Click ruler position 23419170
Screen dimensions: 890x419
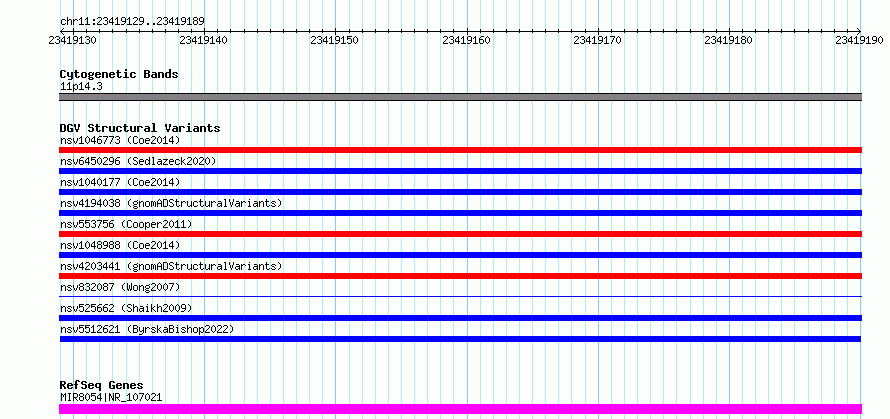coord(598,40)
